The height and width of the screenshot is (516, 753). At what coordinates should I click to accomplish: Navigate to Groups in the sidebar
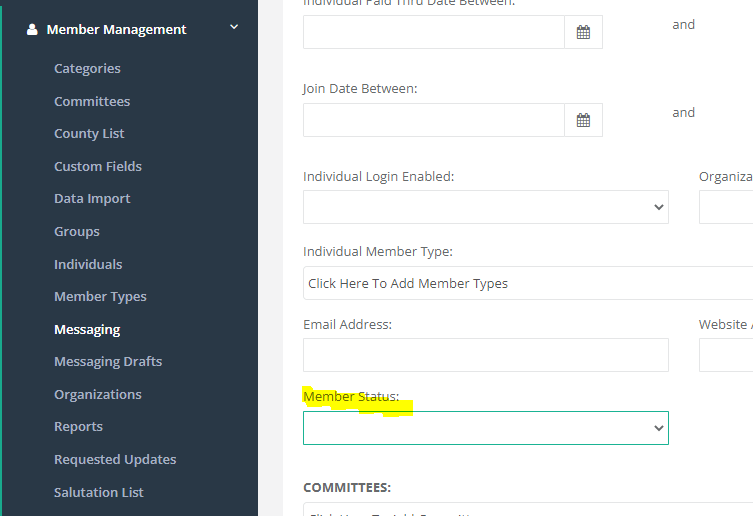(x=77, y=231)
